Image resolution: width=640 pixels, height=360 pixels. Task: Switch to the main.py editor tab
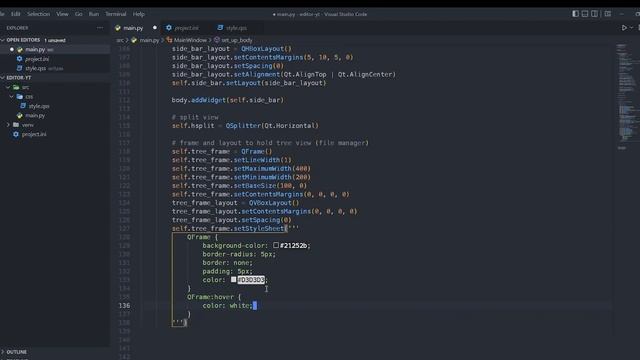pyautogui.click(x=133, y=28)
